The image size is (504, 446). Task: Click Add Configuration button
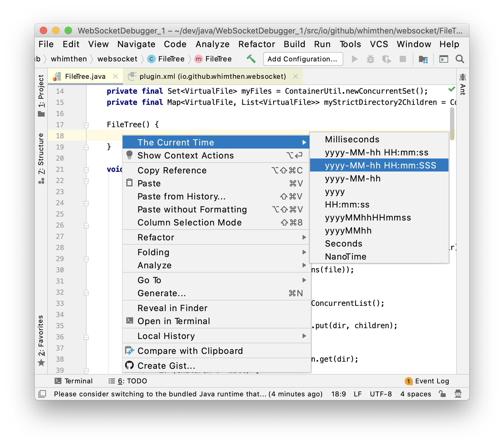point(303,59)
